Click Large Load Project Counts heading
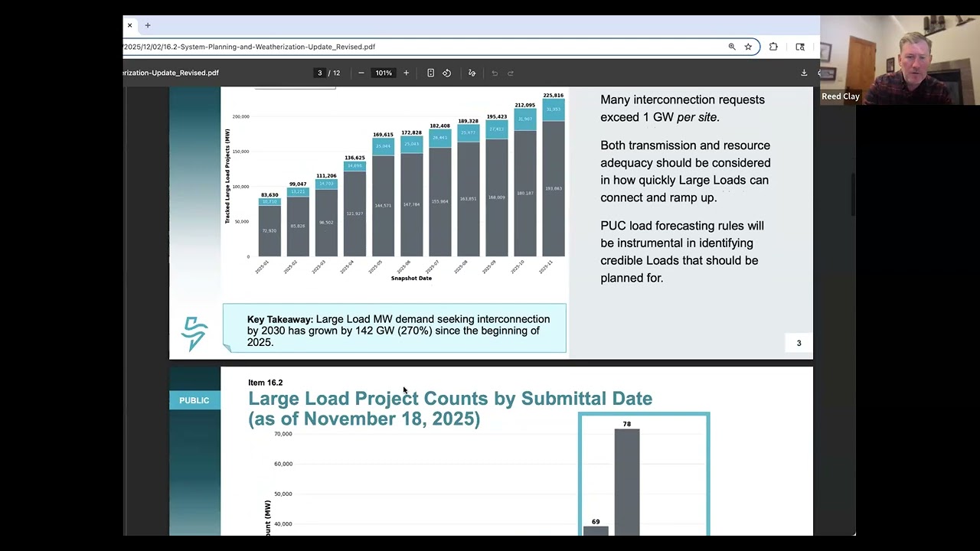Screen dimensions: 980x551 450,409
